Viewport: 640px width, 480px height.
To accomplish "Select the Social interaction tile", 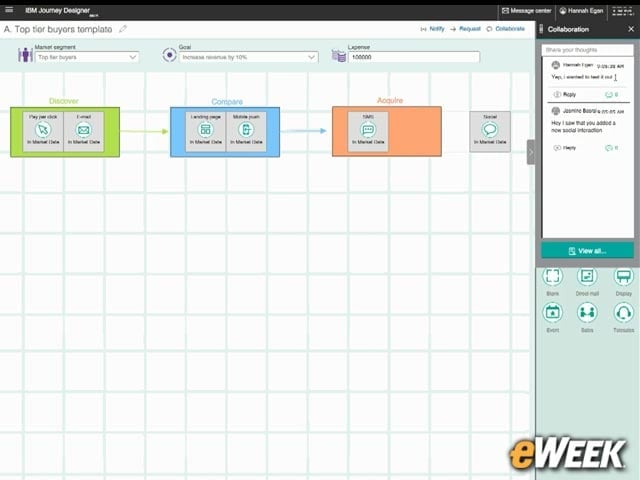I will point(490,131).
